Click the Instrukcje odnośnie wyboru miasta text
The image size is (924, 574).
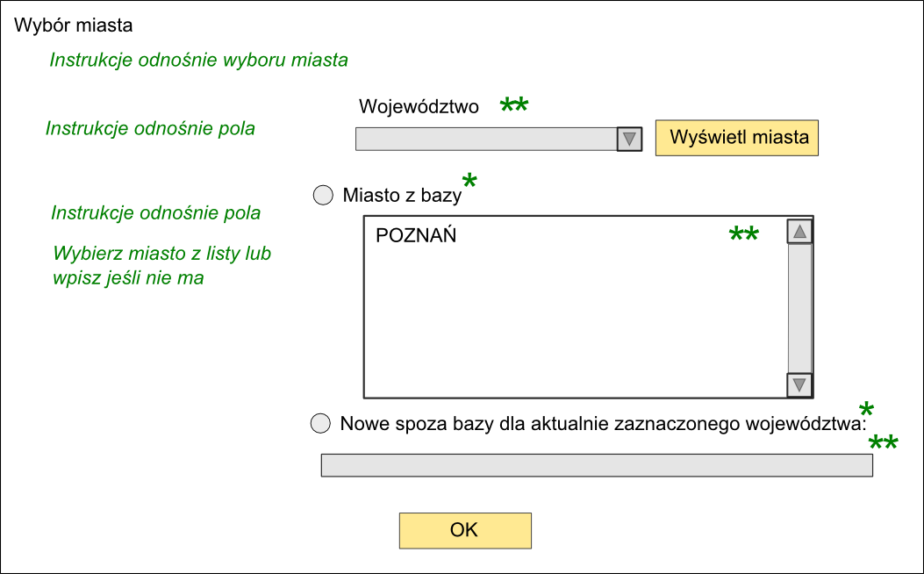198,60
